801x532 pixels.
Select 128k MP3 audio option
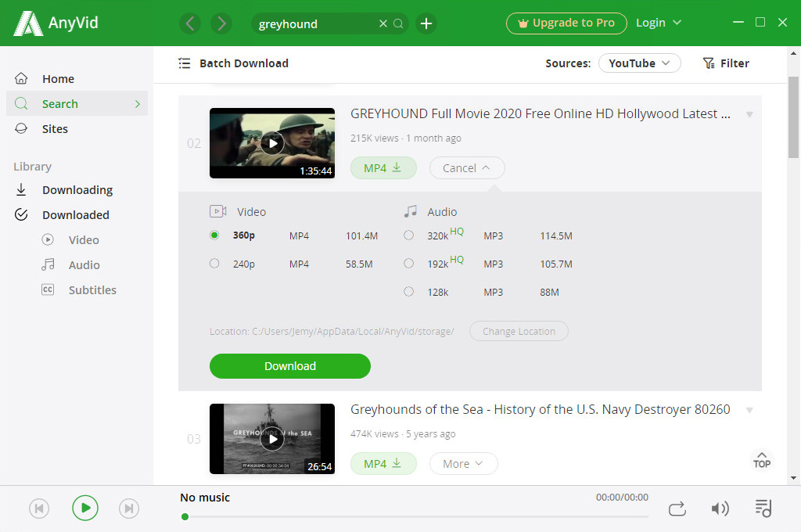408,291
